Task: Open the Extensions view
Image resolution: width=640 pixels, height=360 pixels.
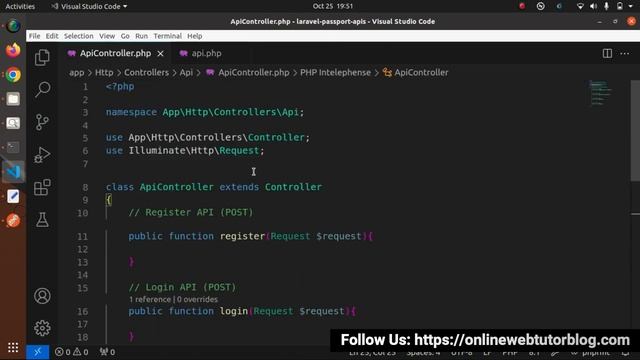Action: 42,187
